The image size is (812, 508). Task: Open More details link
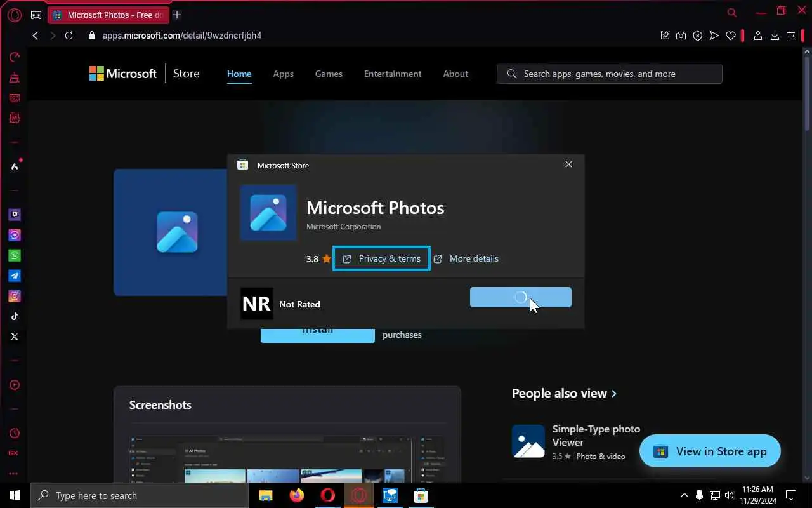coord(466,258)
